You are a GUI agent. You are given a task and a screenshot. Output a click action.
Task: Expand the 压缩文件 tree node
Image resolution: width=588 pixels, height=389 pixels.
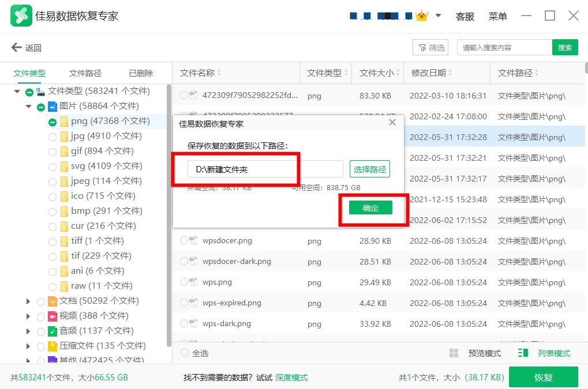pos(28,346)
